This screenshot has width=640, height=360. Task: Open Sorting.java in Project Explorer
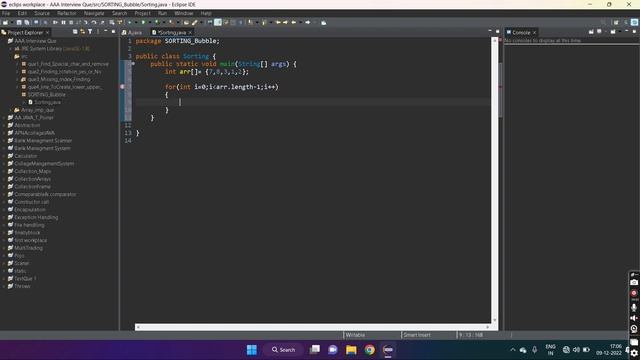[47, 102]
